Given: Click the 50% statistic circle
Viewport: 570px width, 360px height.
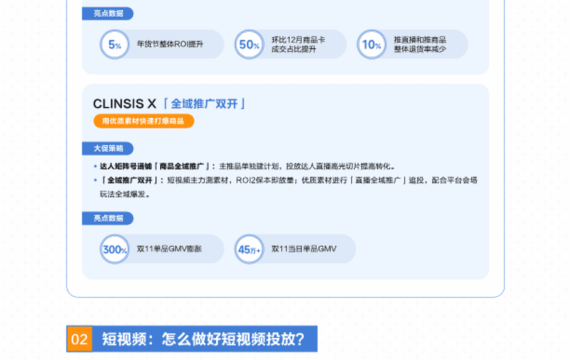Looking at the screenshot, I should (249, 44).
